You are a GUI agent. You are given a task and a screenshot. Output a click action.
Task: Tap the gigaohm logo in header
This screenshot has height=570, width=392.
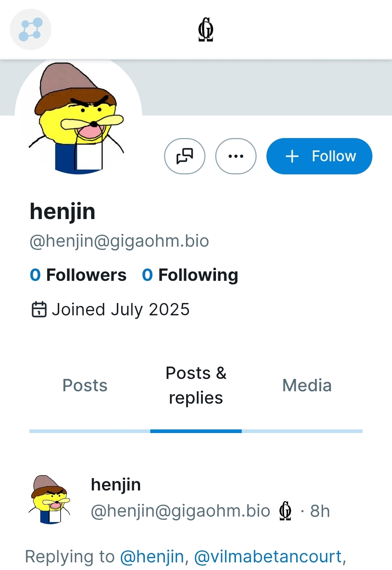206,29
